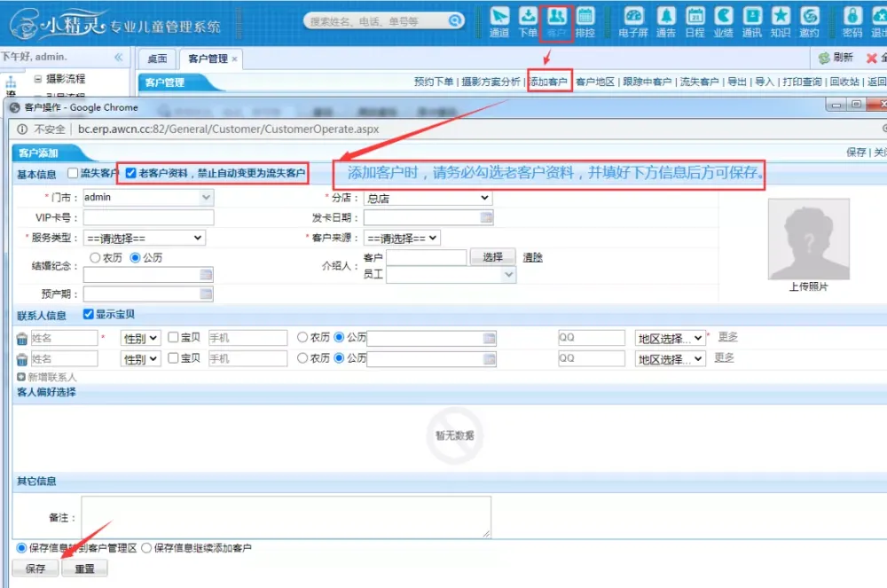Click the VIP卡号 input field
887x588 pixels.
pyautogui.click(x=148, y=218)
